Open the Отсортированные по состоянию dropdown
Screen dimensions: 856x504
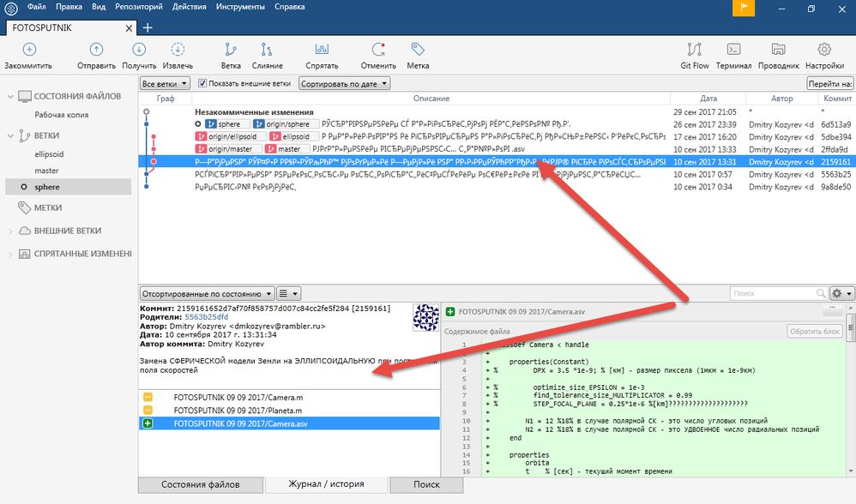[207, 293]
